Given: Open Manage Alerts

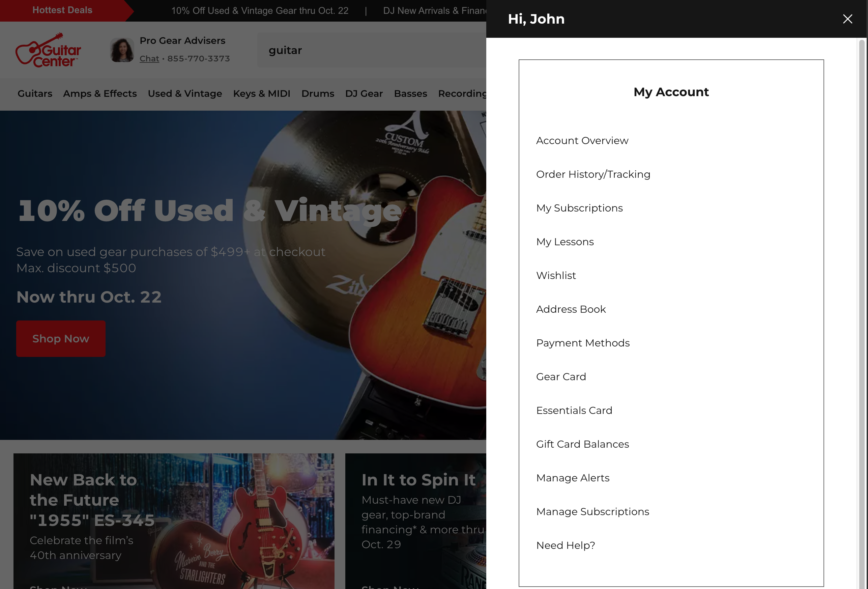Looking at the screenshot, I should 573,478.
